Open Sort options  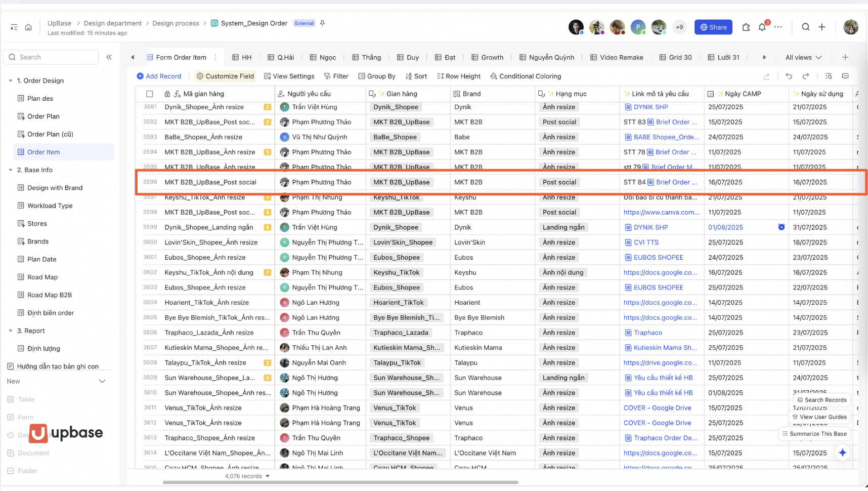[x=416, y=76]
